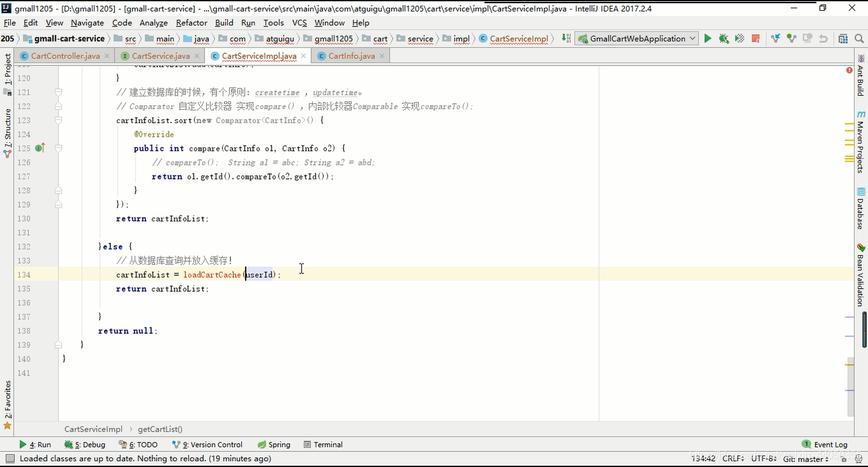Open Search Everywhere magnifier icon

pos(858,39)
